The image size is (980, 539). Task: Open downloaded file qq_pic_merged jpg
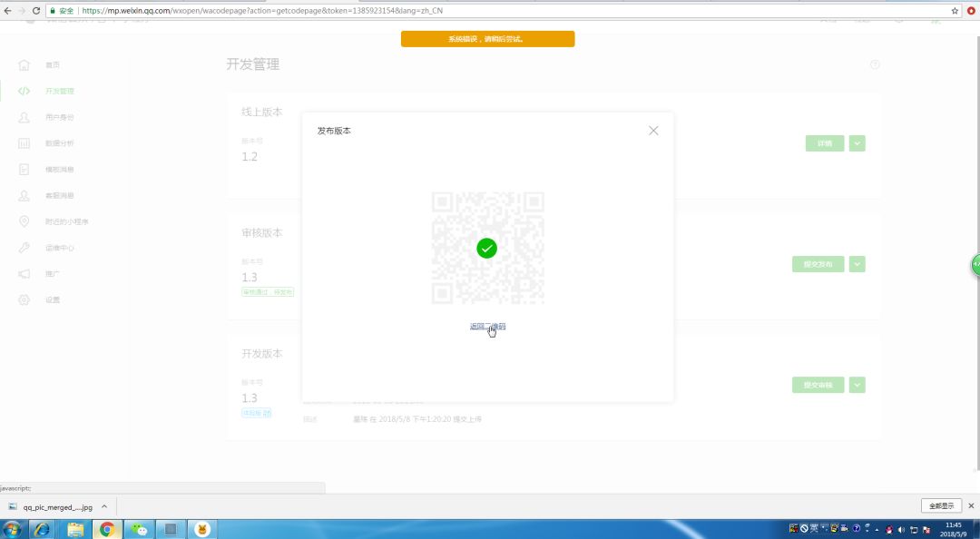point(51,507)
